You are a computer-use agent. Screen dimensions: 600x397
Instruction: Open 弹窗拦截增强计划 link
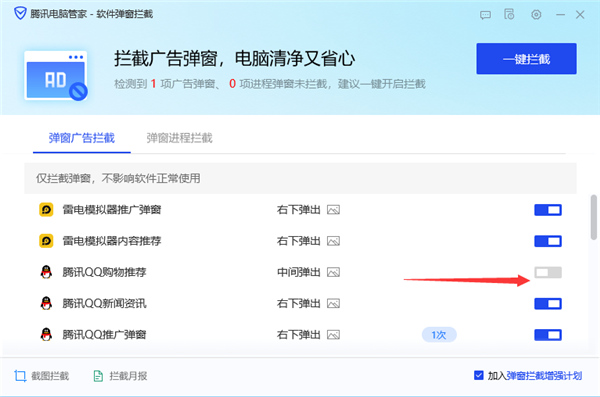point(544,376)
